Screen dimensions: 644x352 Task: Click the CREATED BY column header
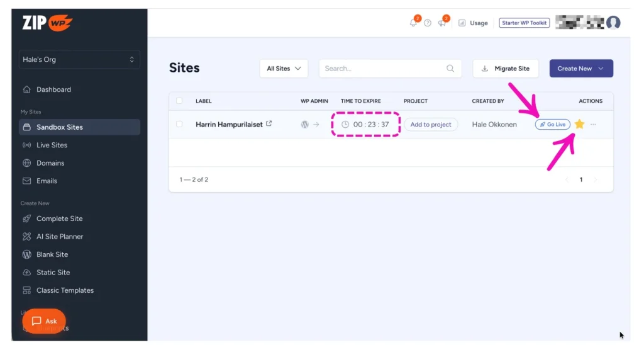[x=488, y=101]
